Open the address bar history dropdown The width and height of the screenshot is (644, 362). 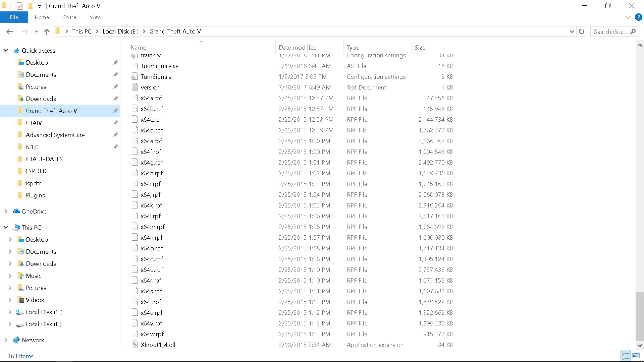click(572, 32)
